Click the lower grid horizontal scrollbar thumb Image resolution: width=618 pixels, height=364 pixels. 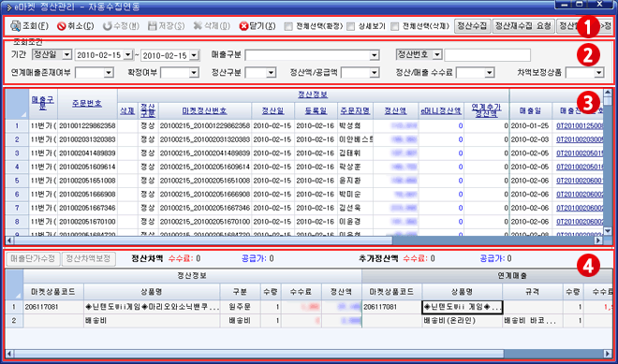coord(258,354)
